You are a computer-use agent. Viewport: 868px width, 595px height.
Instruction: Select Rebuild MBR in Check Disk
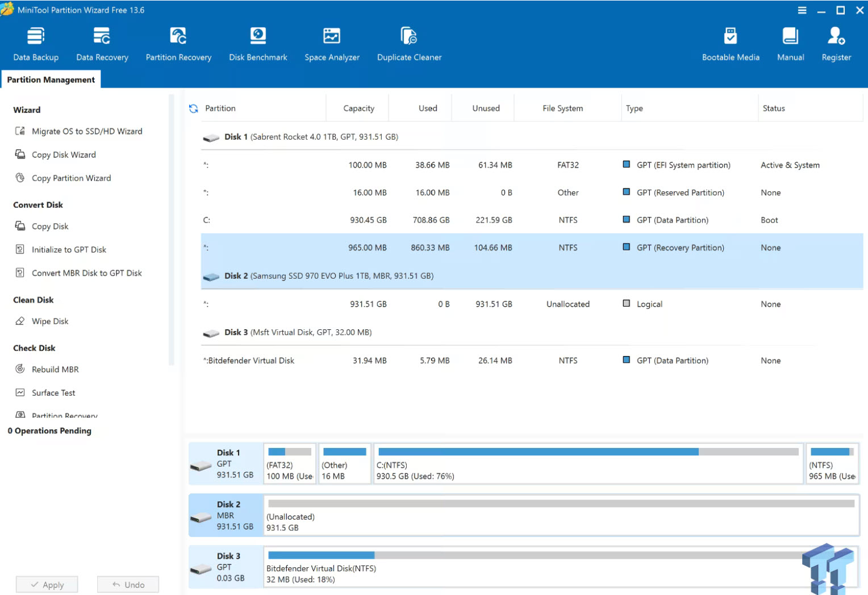[55, 369]
